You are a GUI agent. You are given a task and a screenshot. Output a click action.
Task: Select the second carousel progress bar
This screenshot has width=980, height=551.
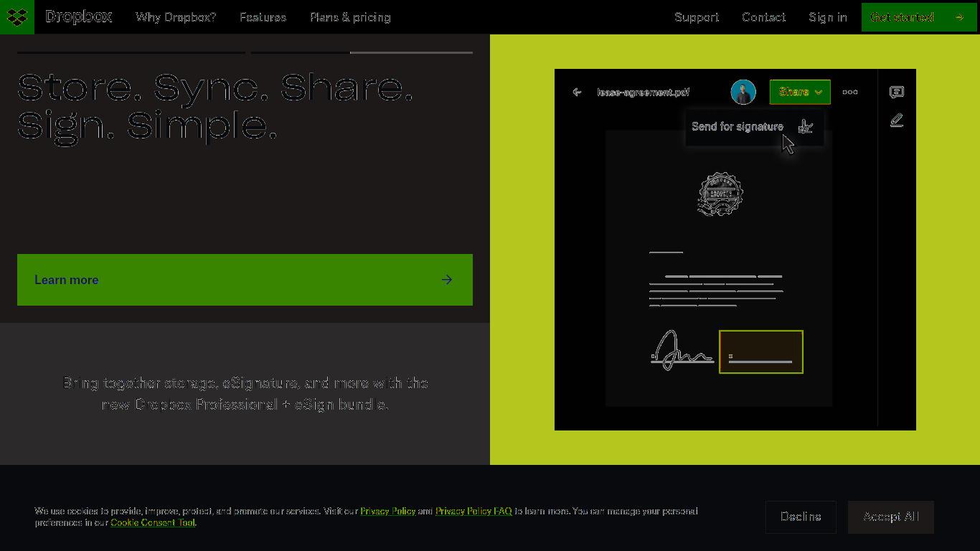362,52
